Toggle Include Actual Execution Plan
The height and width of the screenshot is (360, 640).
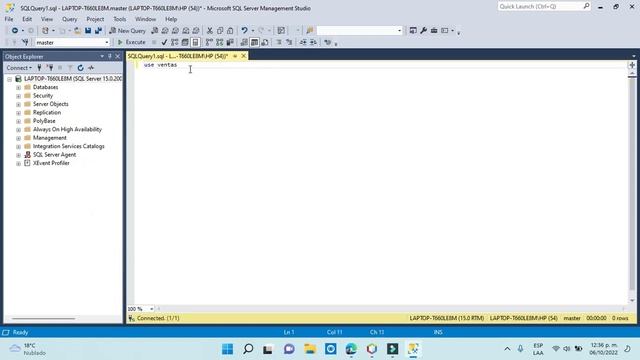209,42
